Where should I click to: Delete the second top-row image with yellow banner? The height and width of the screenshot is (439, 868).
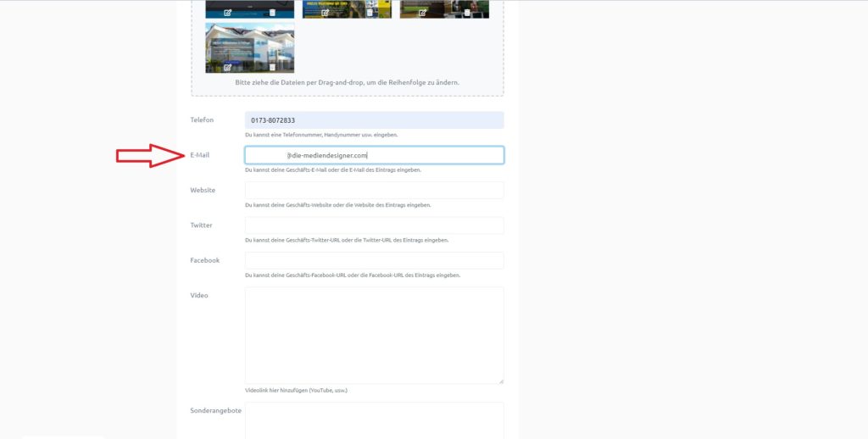[x=370, y=14]
